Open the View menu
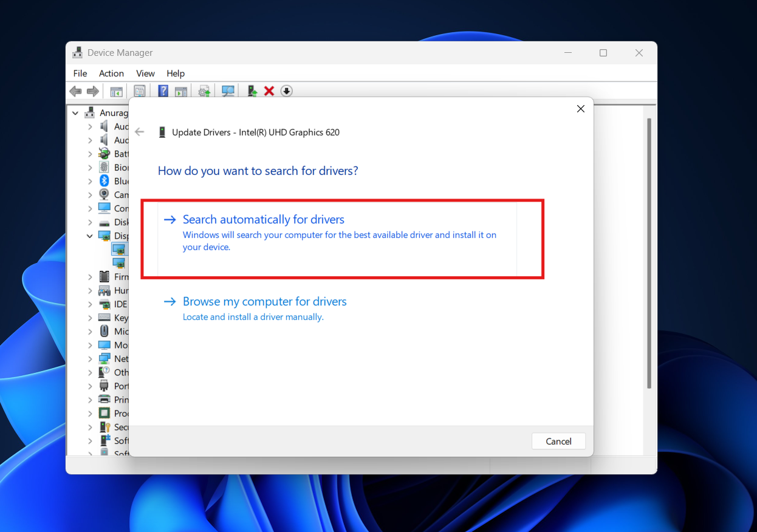The width and height of the screenshot is (757, 532). (145, 73)
